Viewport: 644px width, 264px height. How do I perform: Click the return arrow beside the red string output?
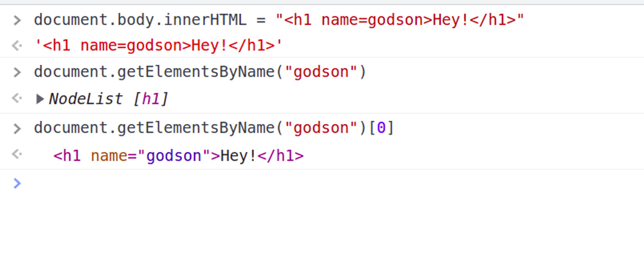point(17,46)
